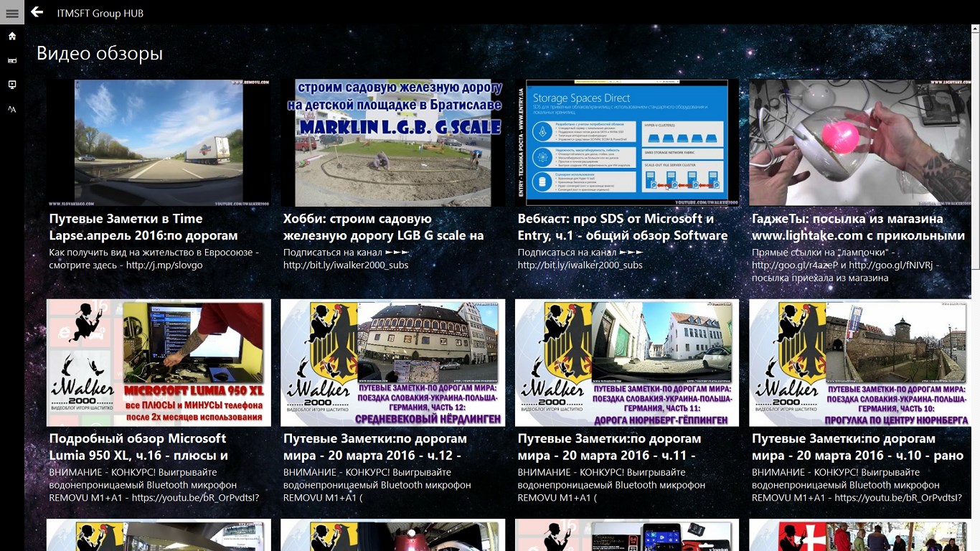Open the video monitor icon in sidebar
The width and height of the screenshot is (980, 551).
click(x=12, y=85)
